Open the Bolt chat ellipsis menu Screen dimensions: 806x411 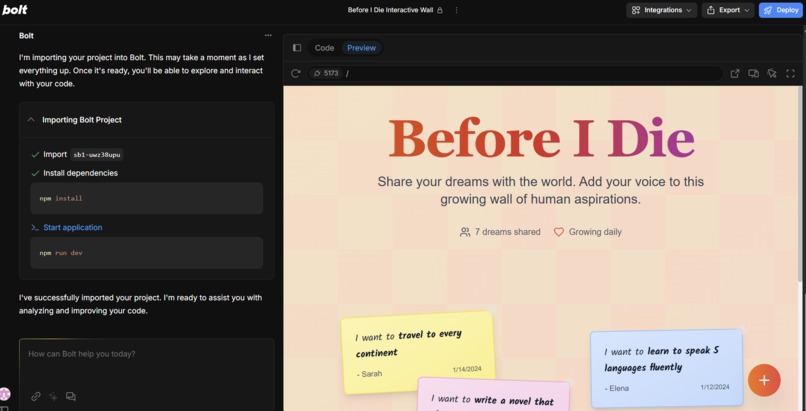(x=268, y=35)
